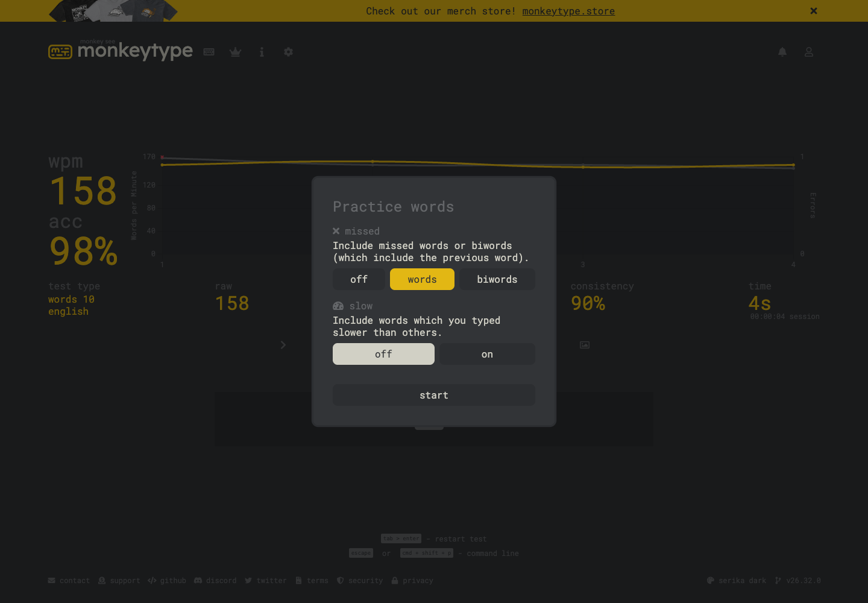Image resolution: width=868 pixels, height=603 pixels.
Task: Turn slow words option on
Action: tap(487, 354)
